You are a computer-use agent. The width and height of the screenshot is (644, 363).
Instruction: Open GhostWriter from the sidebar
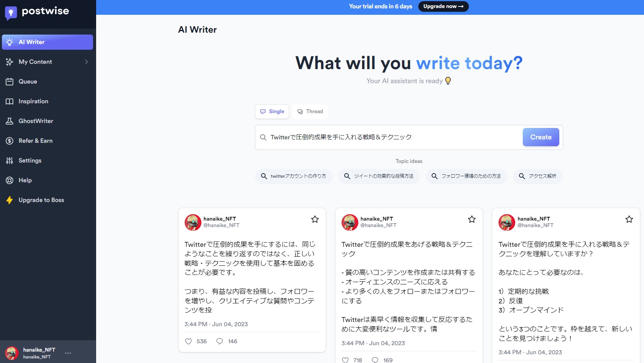47,121
